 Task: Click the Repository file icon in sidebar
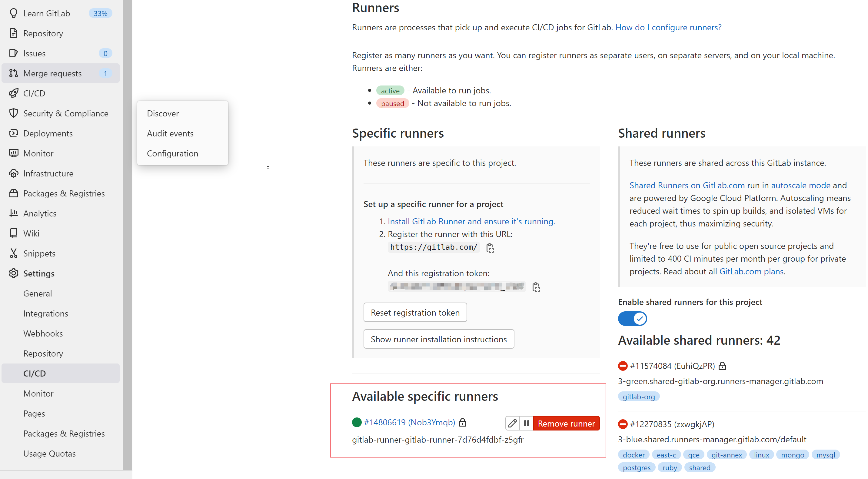tap(13, 33)
